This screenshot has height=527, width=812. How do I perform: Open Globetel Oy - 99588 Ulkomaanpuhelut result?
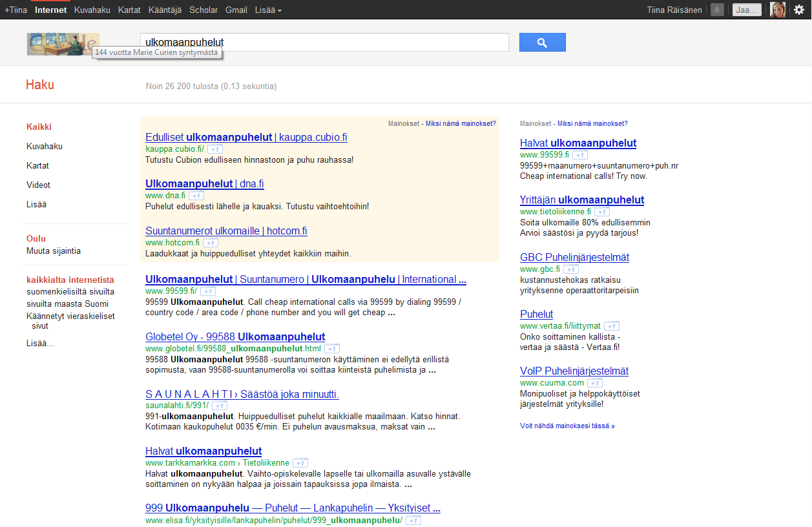tap(235, 336)
